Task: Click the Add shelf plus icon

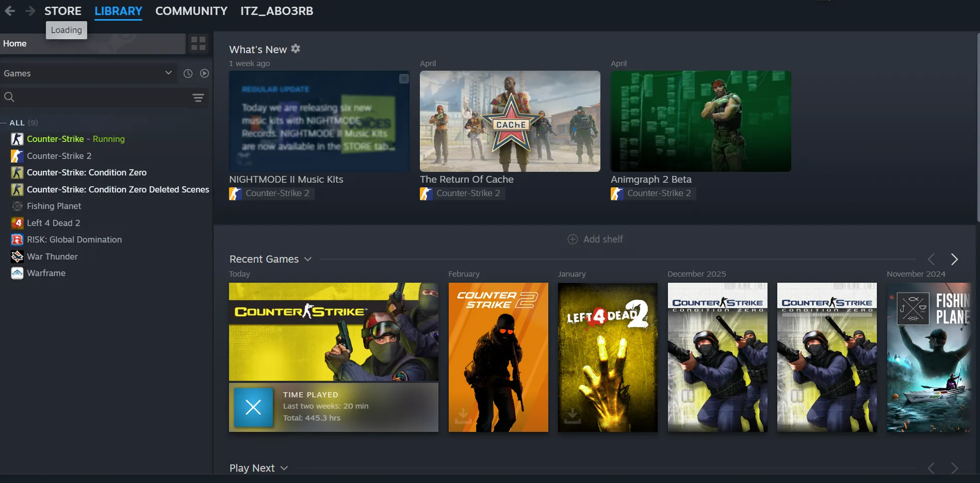Action: pyautogui.click(x=573, y=239)
